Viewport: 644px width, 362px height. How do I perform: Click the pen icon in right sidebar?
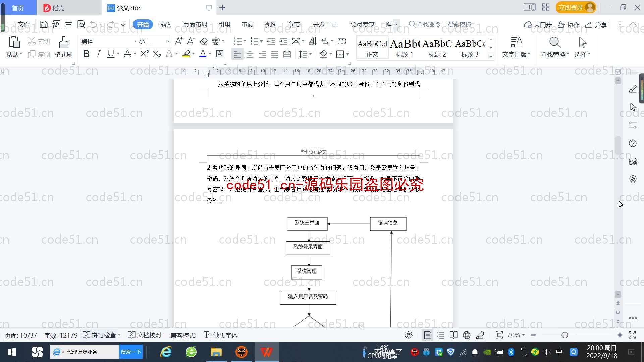[x=633, y=89]
